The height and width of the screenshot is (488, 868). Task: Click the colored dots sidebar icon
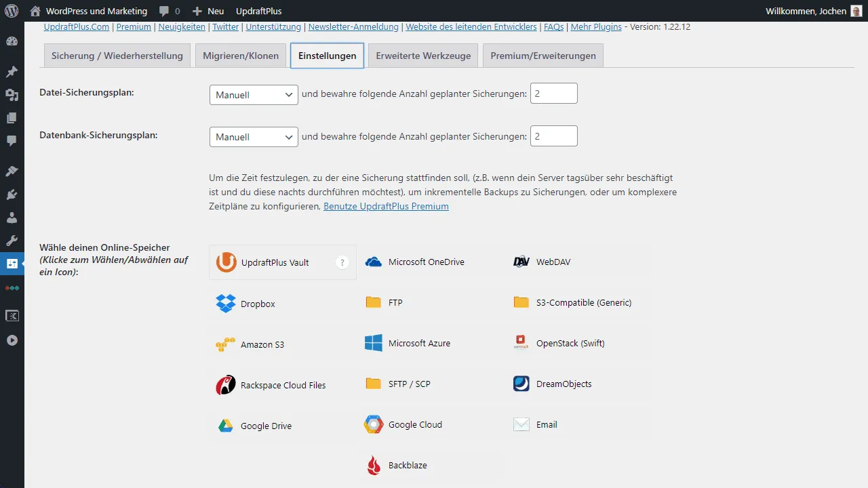(12, 288)
